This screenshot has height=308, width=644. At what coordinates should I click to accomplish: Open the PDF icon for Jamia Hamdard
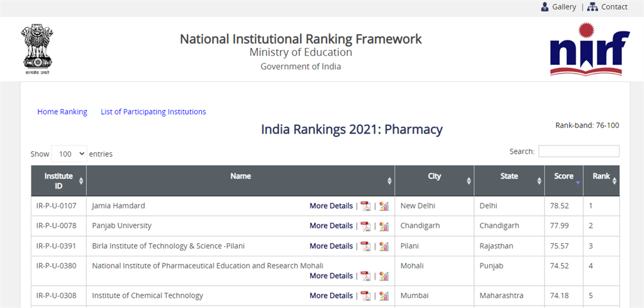[365, 206]
